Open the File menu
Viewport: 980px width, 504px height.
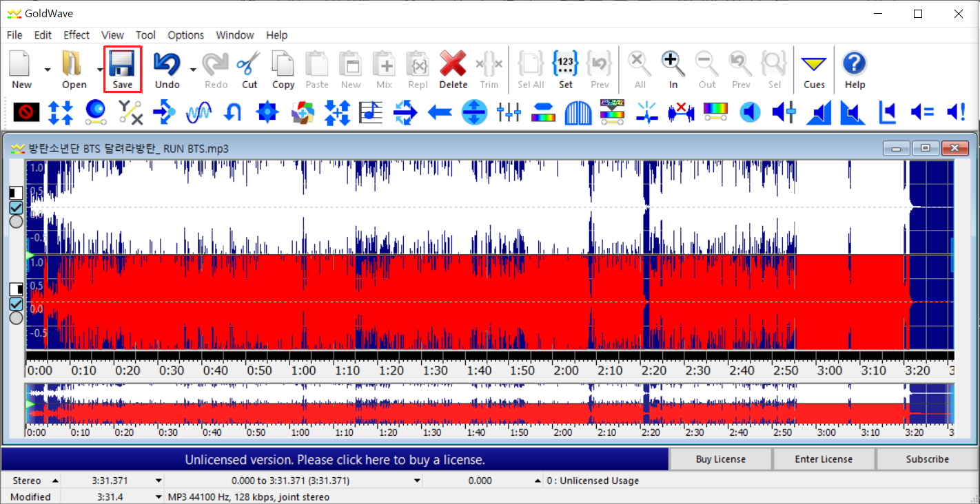(14, 35)
